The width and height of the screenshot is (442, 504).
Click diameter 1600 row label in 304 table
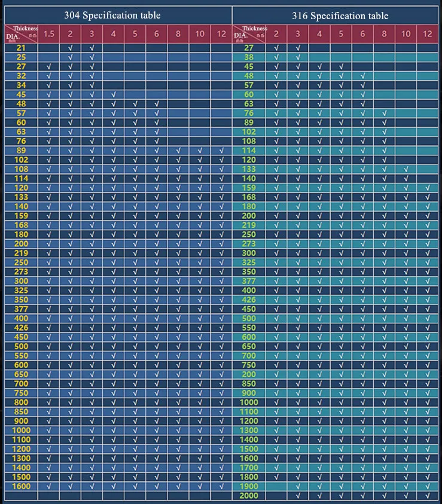pyautogui.click(x=21, y=486)
